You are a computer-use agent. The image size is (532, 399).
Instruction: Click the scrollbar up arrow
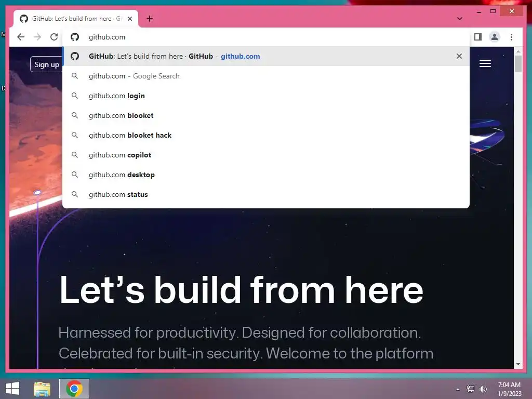[x=518, y=51]
